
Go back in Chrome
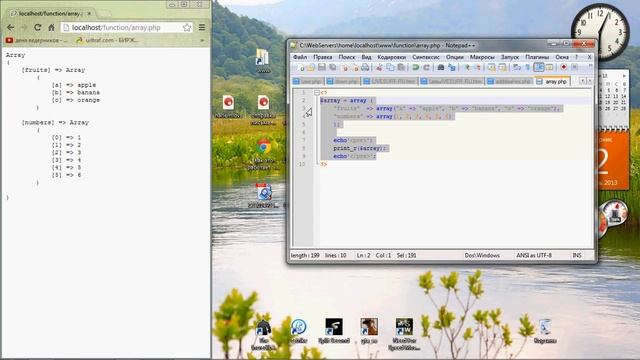pyautogui.click(x=11, y=27)
